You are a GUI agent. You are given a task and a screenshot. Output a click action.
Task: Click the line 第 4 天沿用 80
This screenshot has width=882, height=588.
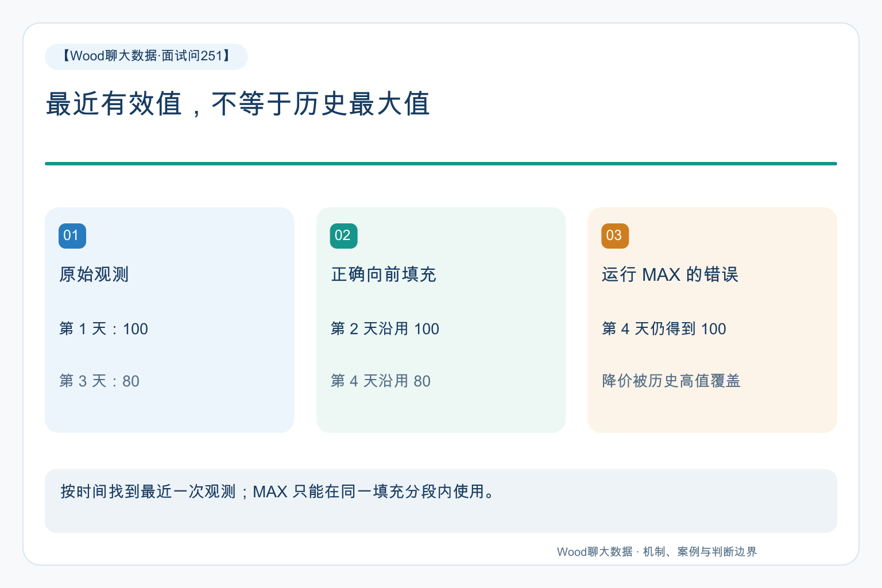tap(381, 381)
